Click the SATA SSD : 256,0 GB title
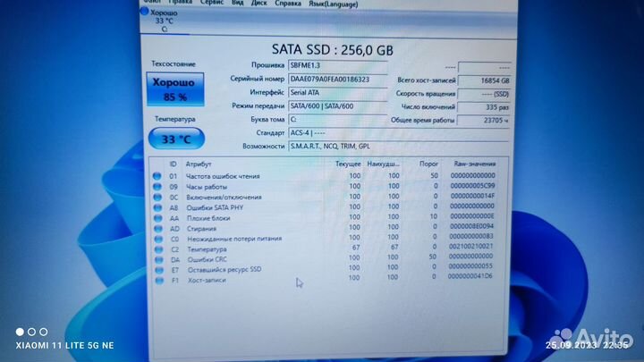This screenshot has width=644, height=362. (x=332, y=50)
